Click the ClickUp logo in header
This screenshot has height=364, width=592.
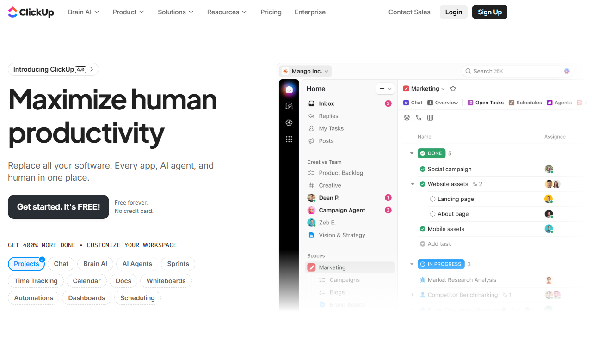coord(31,12)
